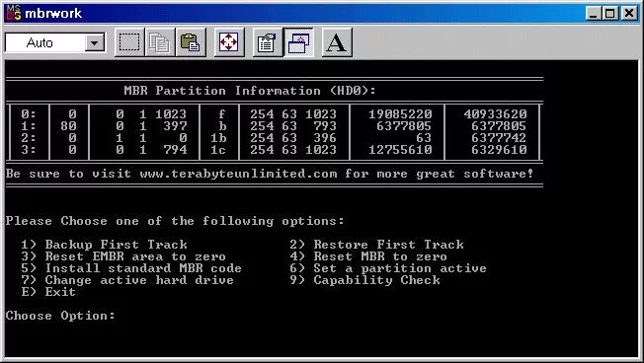
Task: Click the start sector value '12755610'
Action: pos(400,150)
